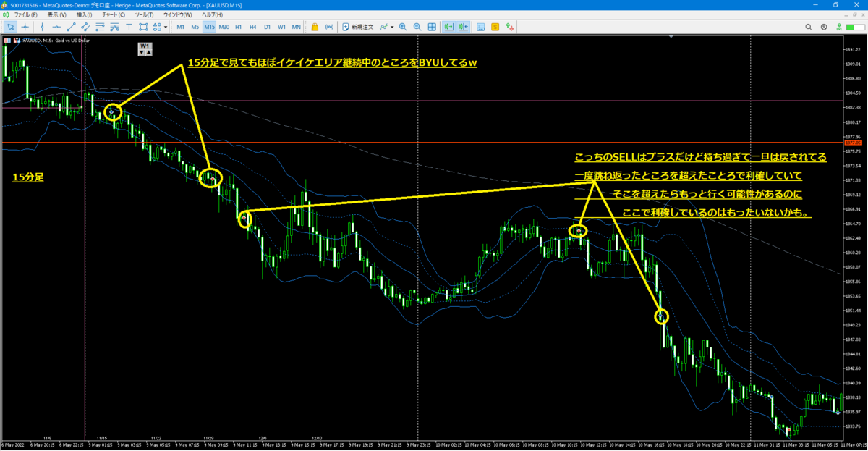Image resolution: width=868 pixels, height=451 pixels.
Task: Open the ファイル (F) menu
Action: 25,14
